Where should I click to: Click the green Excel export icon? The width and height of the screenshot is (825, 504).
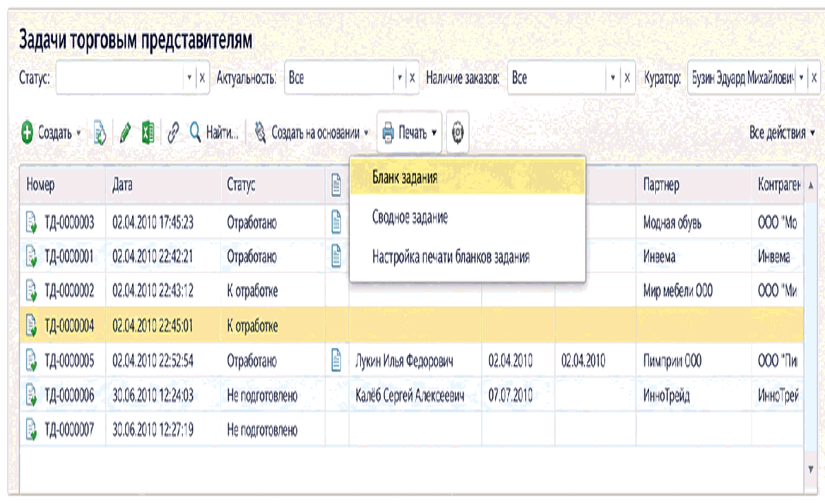pyautogui.click(x=148, y=132)
